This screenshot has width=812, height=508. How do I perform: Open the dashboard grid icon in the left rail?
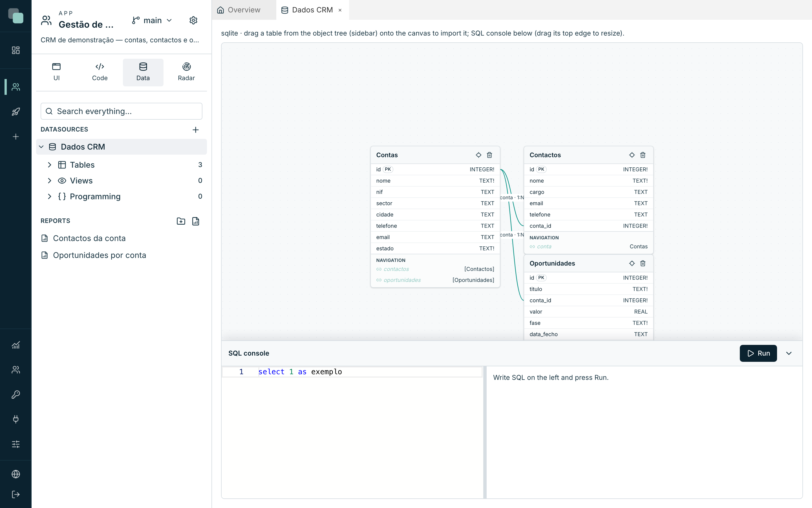pyautogui.click(x=16, y=51)
